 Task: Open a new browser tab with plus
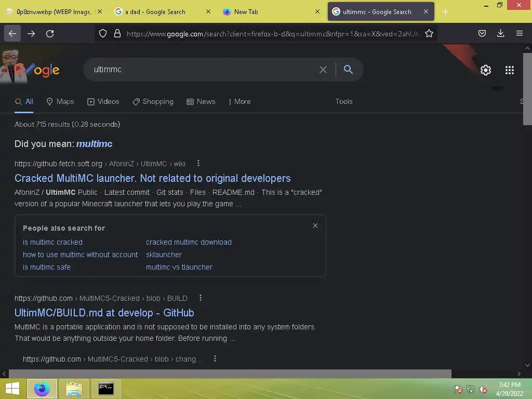point(445,12)
